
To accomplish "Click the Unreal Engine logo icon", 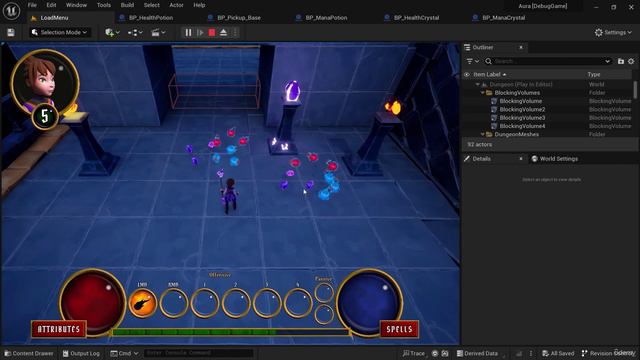I will point(11,11).
